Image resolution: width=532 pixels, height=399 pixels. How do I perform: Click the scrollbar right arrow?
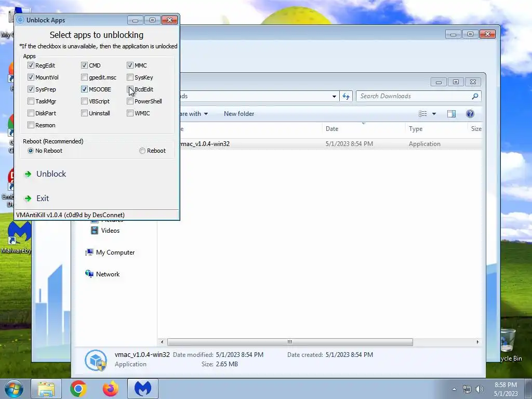[478, 342]
